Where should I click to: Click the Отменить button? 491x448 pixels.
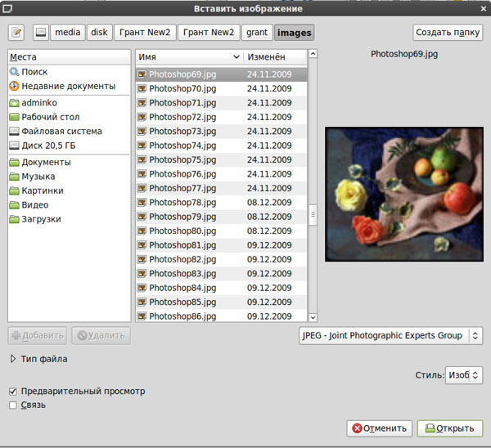379,428
